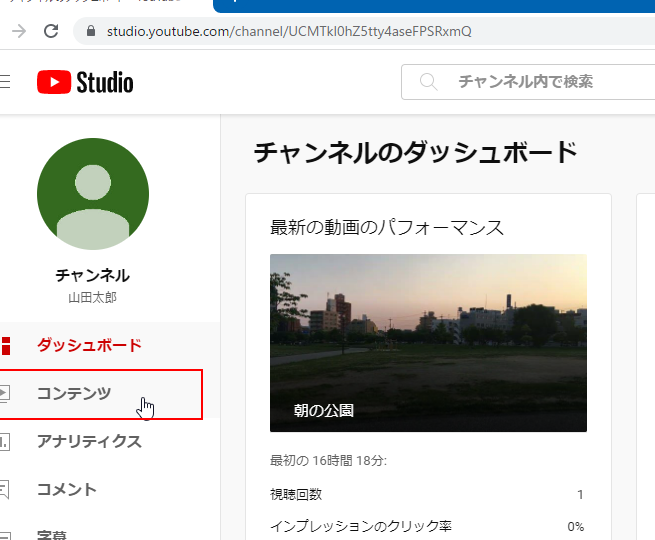Click the コメント sidebar icon

[x=5, y=490]
